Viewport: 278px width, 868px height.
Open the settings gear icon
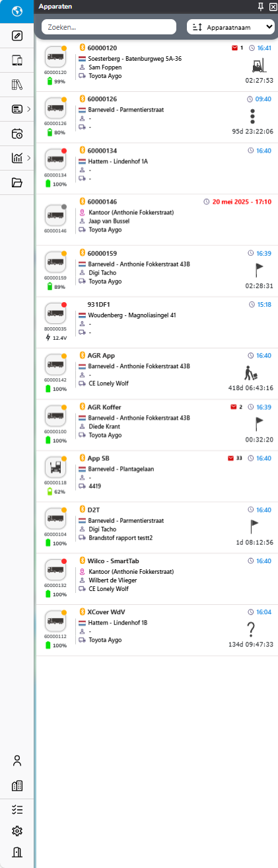click(17, 831)
